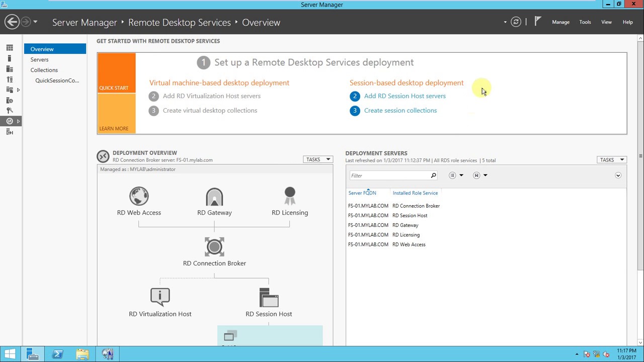Select the Dashboard icon in the sidebar
644x362 pixels.
(10, 48)
